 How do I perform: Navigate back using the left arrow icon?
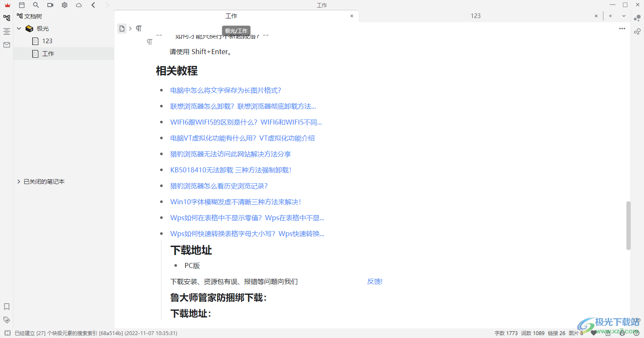(93, 5)
